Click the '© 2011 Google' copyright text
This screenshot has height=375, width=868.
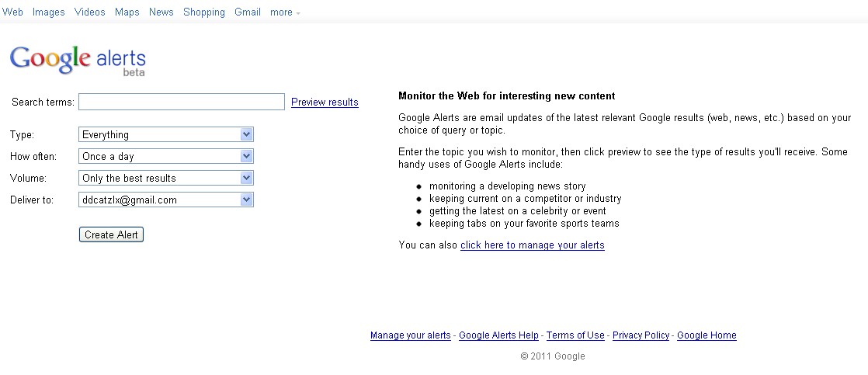[x=553, y=356]
